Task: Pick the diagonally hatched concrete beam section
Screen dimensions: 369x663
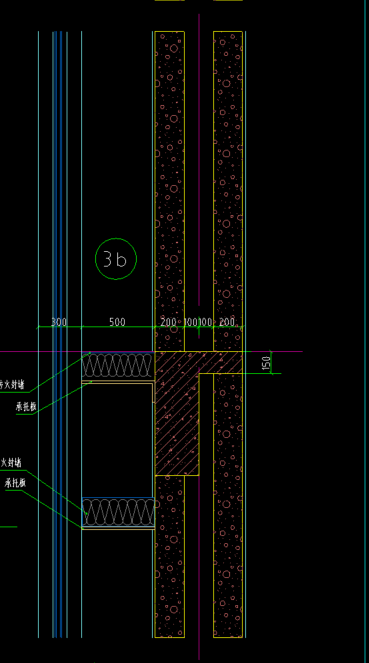Action: coord(177,413)
